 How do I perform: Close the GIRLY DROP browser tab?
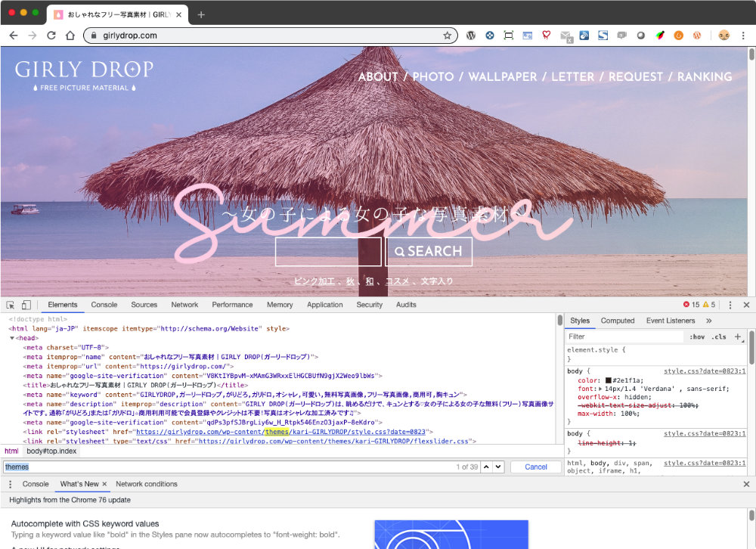tap(179, 15)
